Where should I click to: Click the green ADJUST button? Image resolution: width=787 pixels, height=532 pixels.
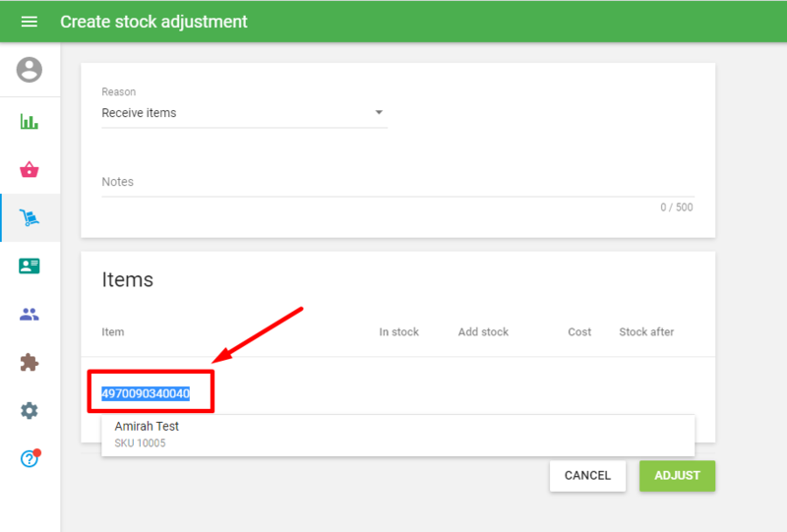coord(677,475)
